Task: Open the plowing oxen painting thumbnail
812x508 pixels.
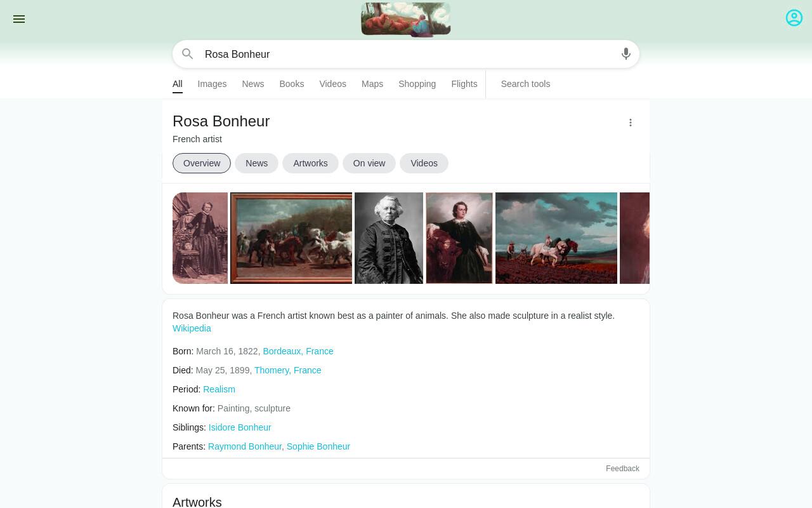Action: coord(556,238)
